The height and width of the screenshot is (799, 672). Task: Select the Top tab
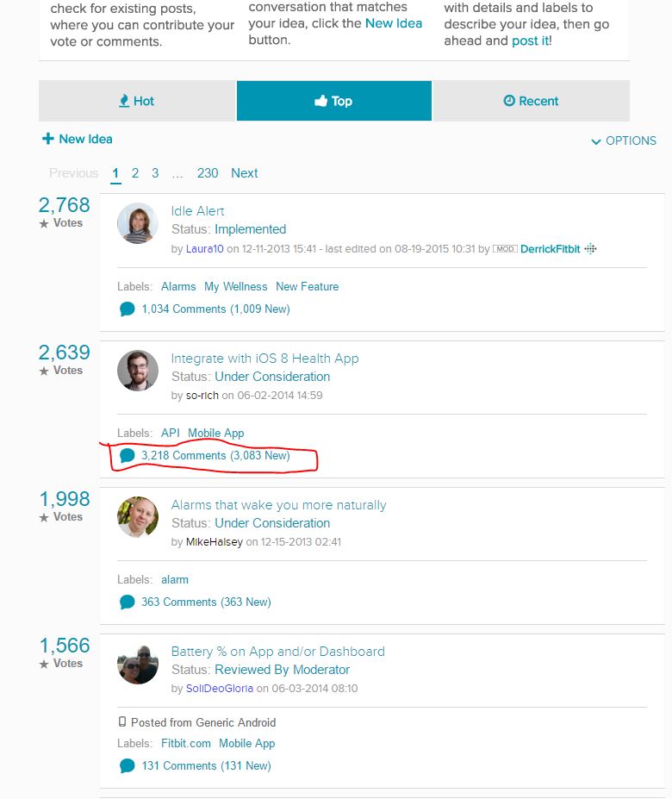click(333, 101)
